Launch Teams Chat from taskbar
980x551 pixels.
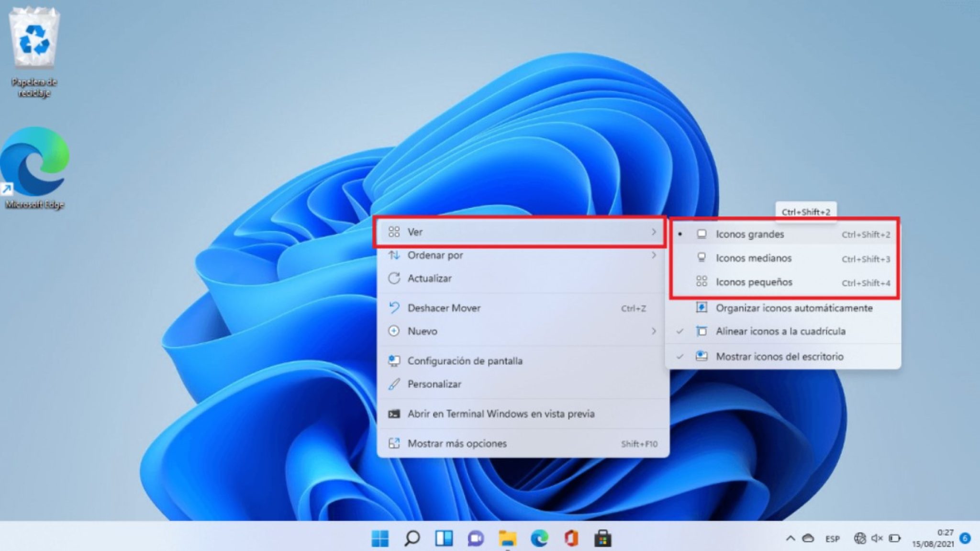click(476, 539)
